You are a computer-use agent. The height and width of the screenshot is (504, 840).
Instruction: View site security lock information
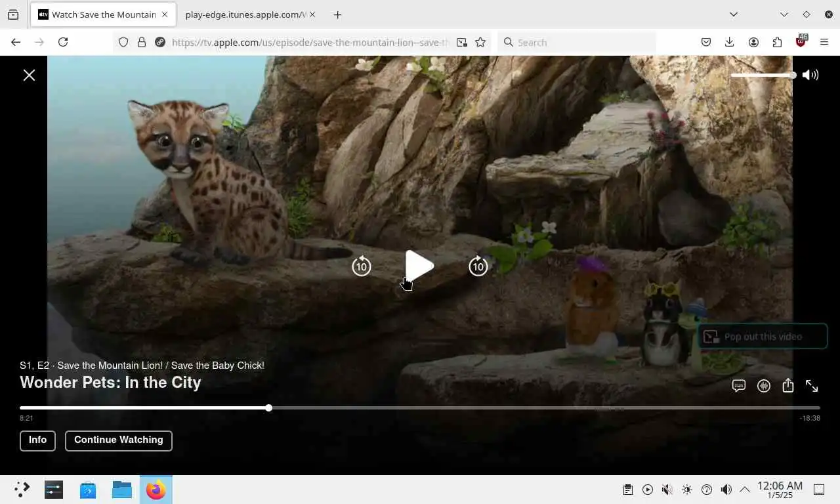141,42
